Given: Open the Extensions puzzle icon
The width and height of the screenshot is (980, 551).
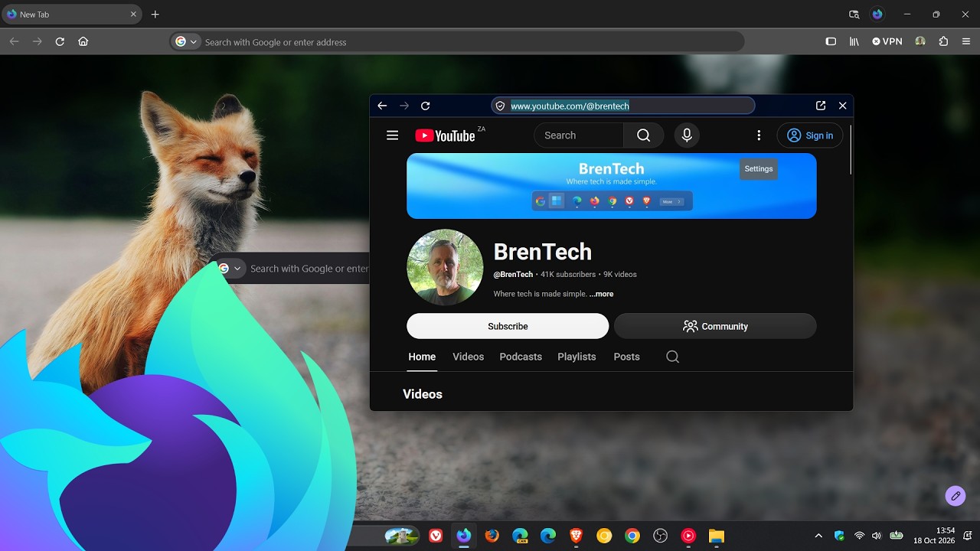Looking at the screenshot, I should click(943, 41).
